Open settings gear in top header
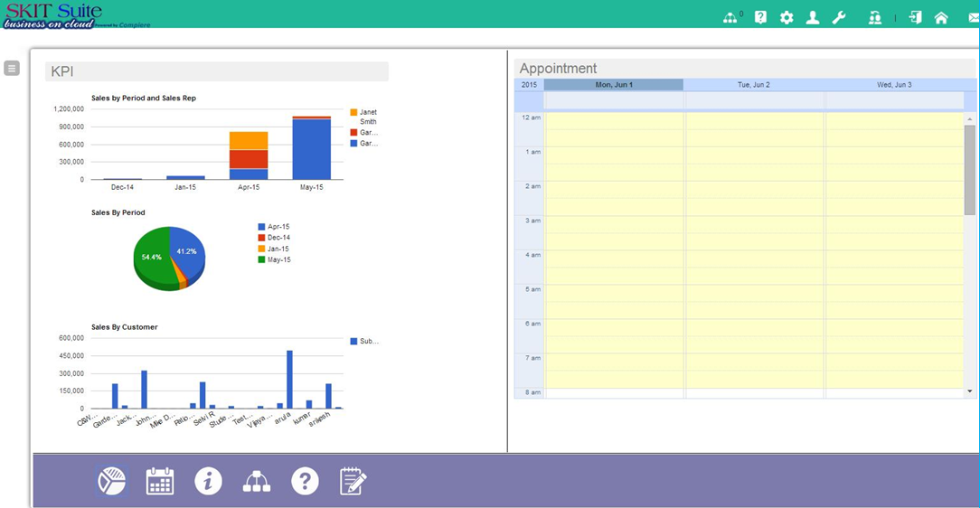 [x=787, y=17]
